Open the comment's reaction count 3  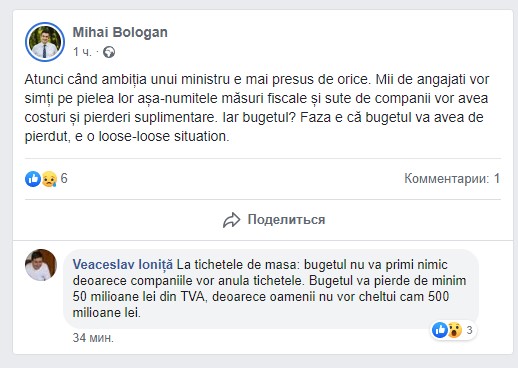pyautogui.click(x=469, y=330)
